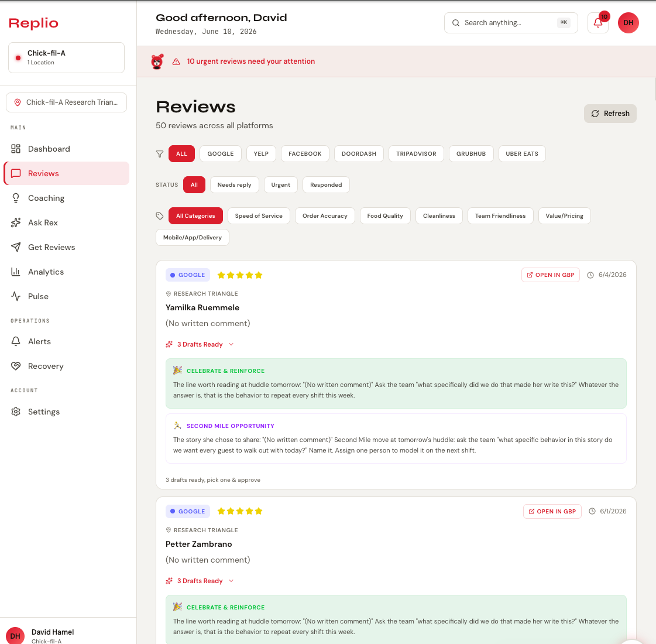The height and width of the screenshot is (644, 656).
Task: Filter reviews by DOORDASH
Action: tap(359, 154)
